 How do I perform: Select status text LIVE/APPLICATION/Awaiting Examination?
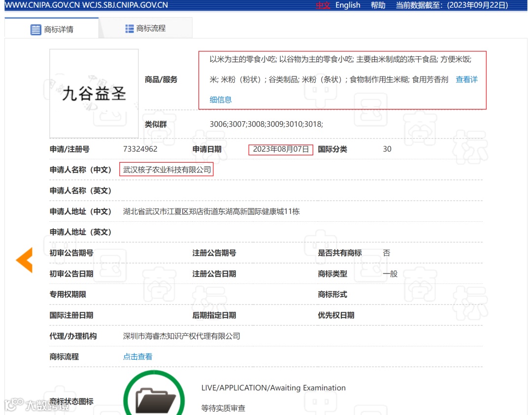pos(273,388)
